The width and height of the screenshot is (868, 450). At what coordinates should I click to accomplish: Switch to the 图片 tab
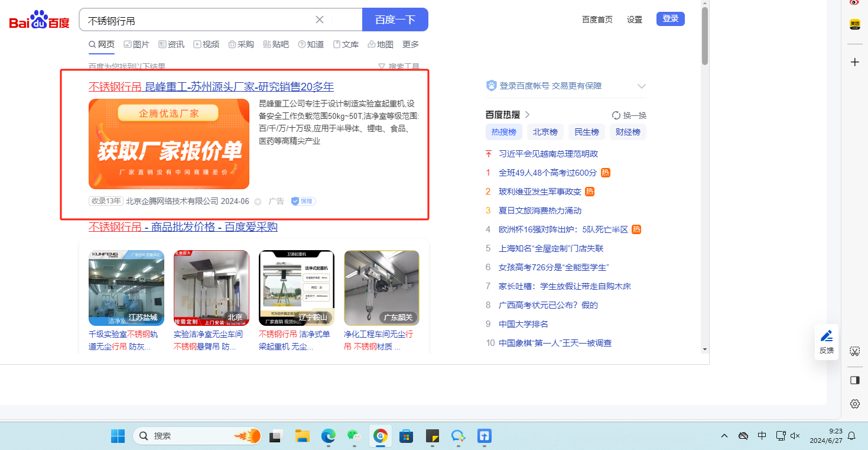tap(136, 44)
